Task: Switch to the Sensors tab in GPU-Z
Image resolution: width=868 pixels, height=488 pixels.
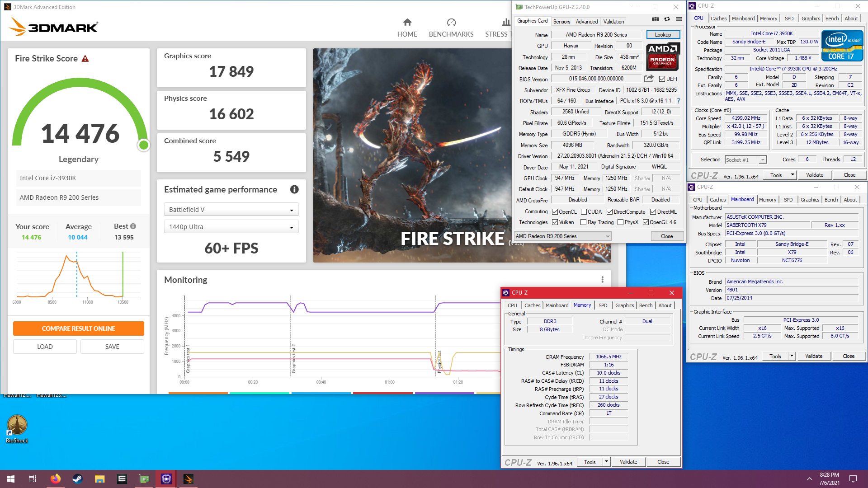Action: tap(561, 21)
